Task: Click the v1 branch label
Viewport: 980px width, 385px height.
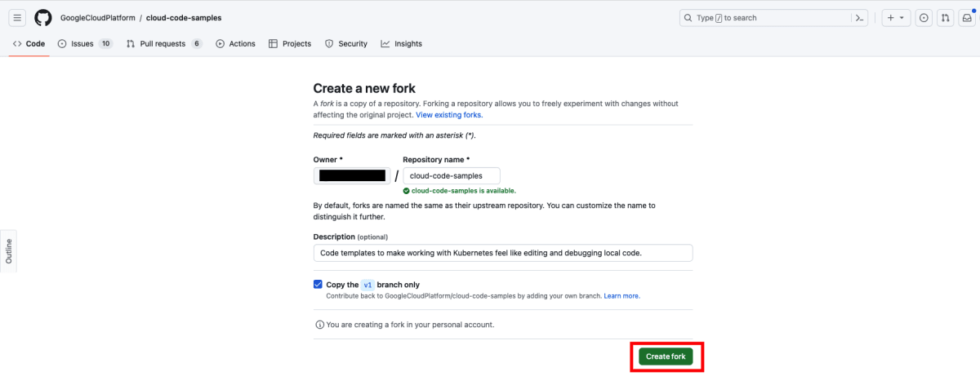Action: click(368, 285)
